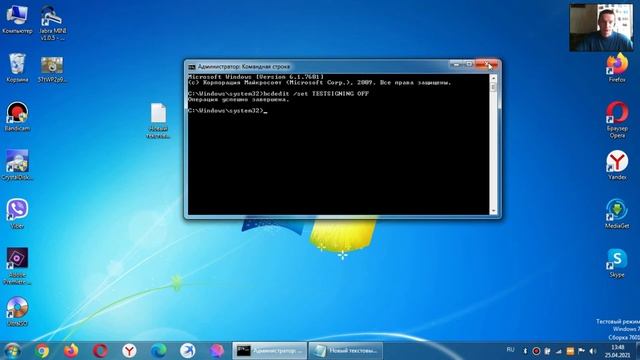640x360 pixels.
Task: Open the clock showing 13:48
Action: (618, 351)
